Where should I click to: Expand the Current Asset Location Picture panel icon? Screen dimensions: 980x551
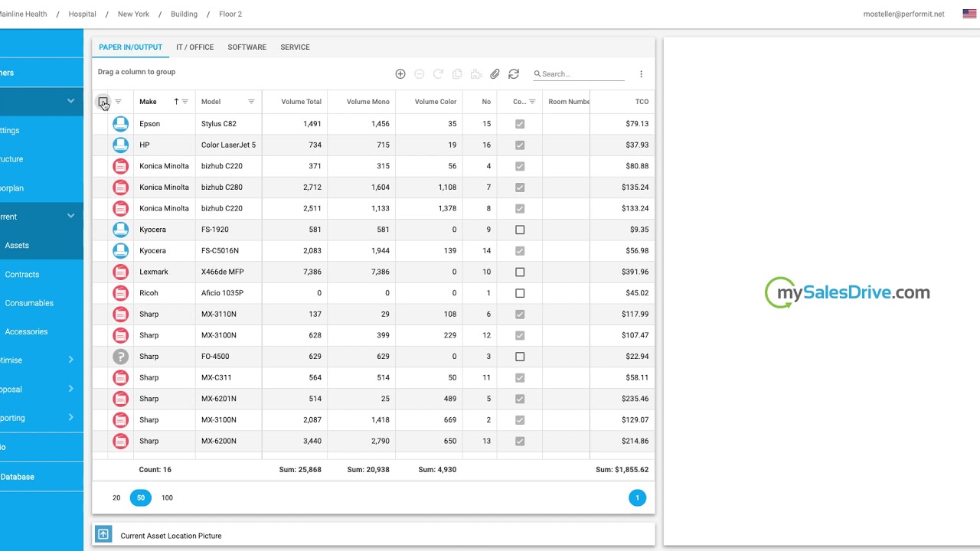[103, 535]
